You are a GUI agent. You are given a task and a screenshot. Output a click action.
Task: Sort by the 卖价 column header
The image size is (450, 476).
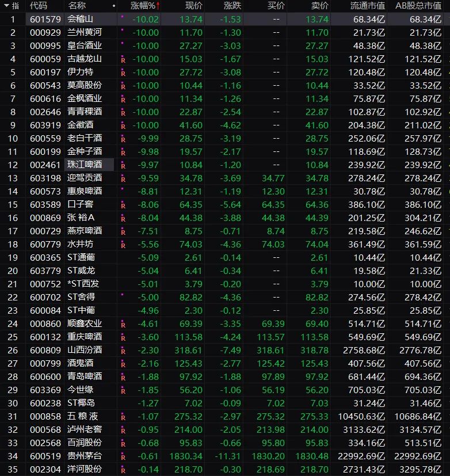click(320, 5)
